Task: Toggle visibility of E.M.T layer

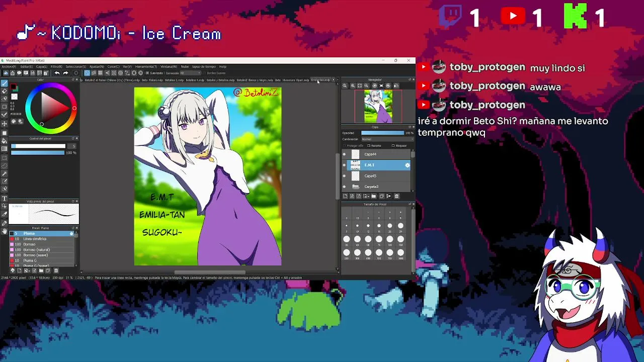Action: click(344, 165)
